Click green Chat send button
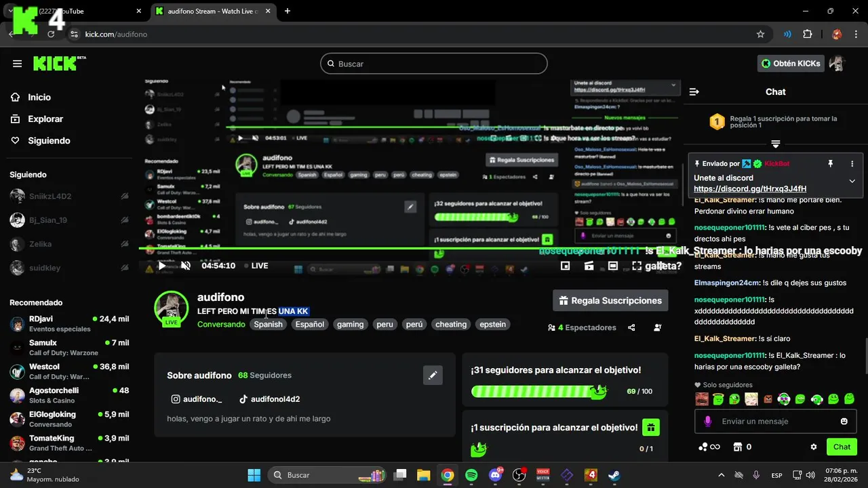Image resolution: width=868 pixels, height=488 pixels. (x=842, y=447)
